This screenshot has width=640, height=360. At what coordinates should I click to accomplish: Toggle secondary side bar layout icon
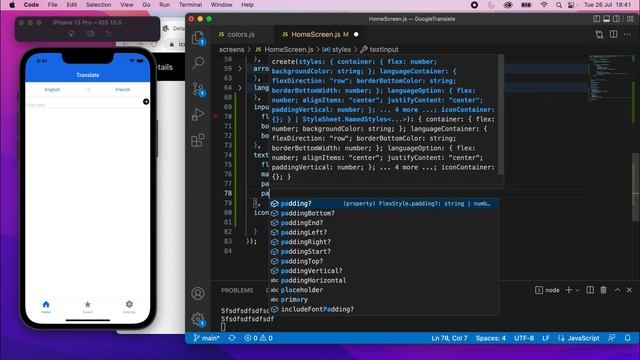[x=617, y=19]
